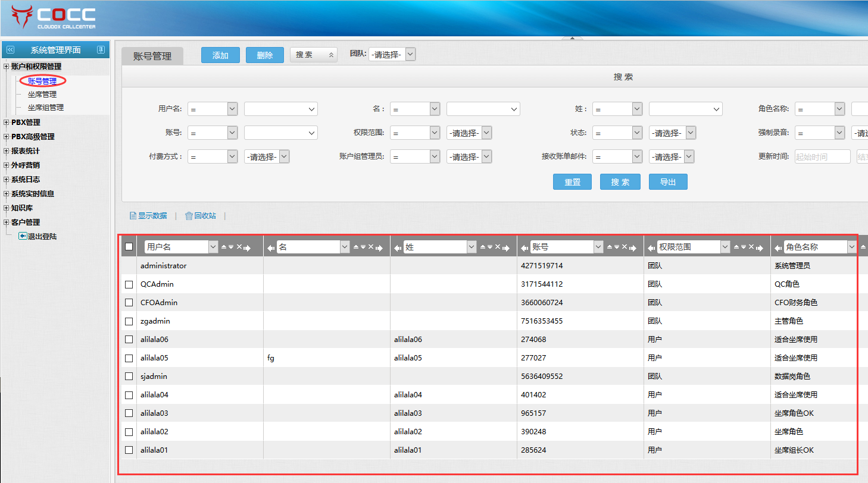Open the 团队 dropdown
Viewport: 868px width, 483px height.
[x=392, y=54]
